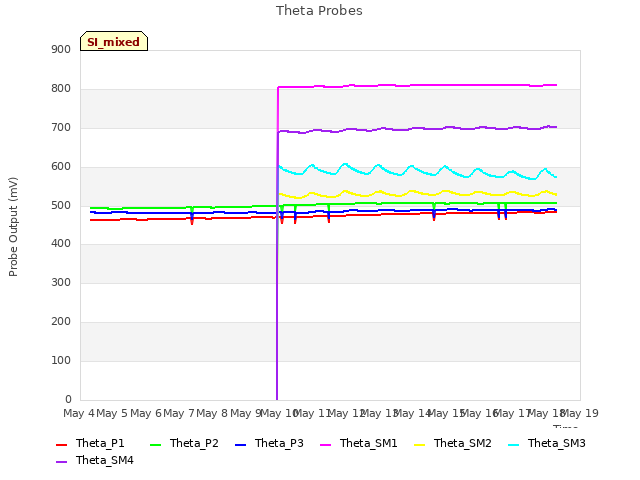Image resolution: width=640 pixels, height=480 pixels.
Task: Click the May 5 x-axis label
Action: pos(112,413)
